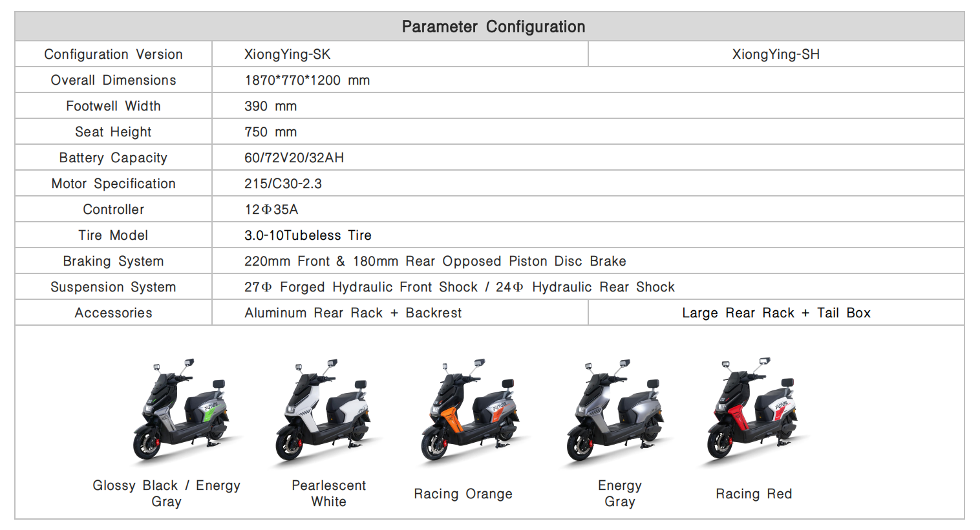Click the "Footwell Width" row label
The height and width of the screenshot is (530, 980).
(113, 106)
